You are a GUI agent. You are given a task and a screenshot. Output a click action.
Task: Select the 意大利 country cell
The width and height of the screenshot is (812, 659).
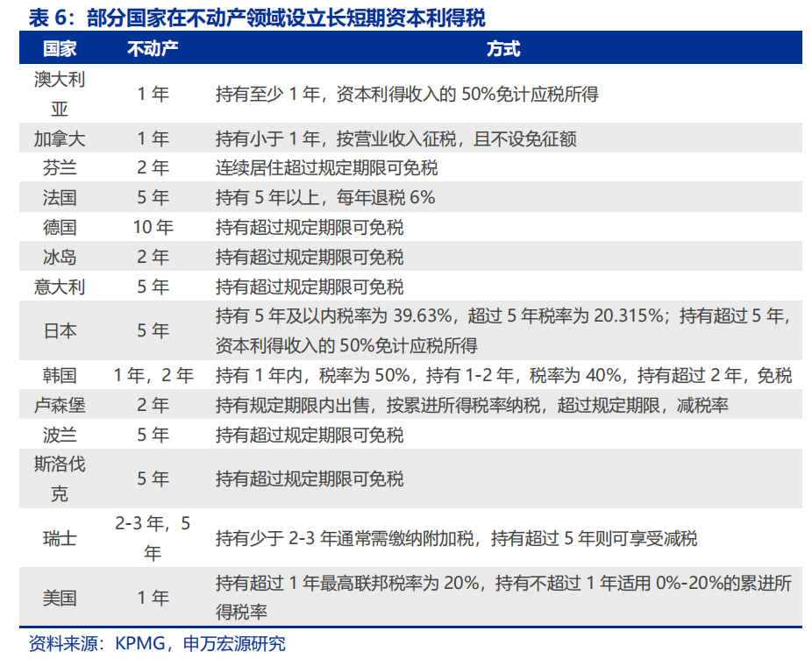60,287
